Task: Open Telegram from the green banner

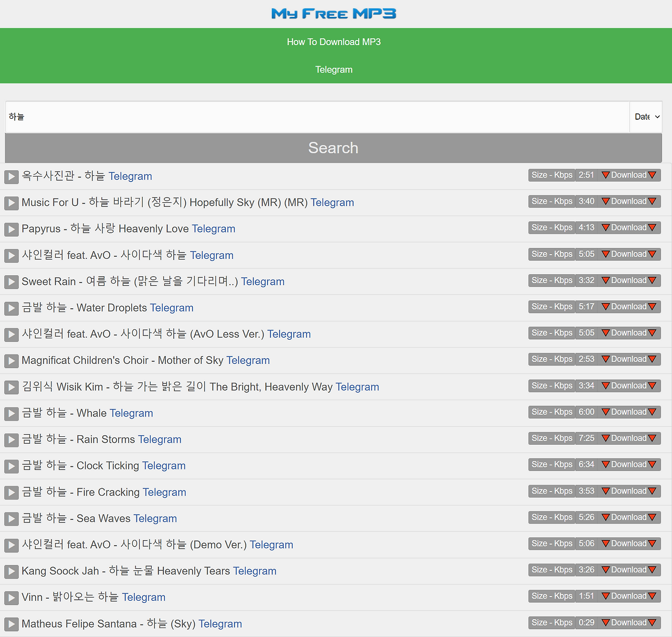Action: click(x=333, y=69)
